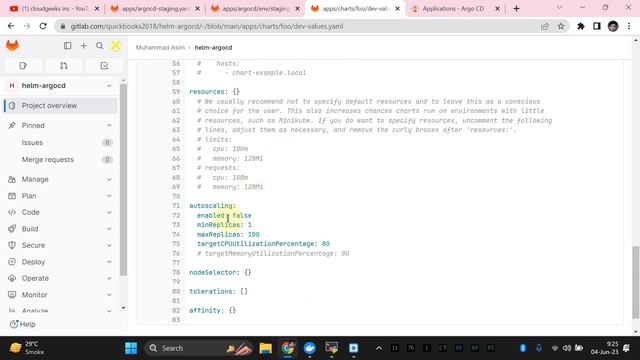Click 'maxReplicas: 100' text
Image resolution: width=640 pixels, height=360 pixels.
point(228,234)
